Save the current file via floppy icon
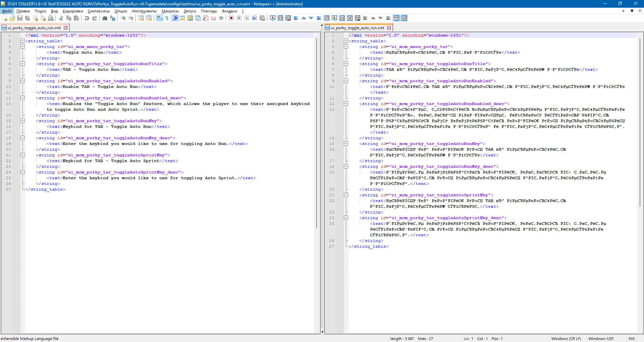Viewport: 644px width, 342px height. click(x=20, y=18)
